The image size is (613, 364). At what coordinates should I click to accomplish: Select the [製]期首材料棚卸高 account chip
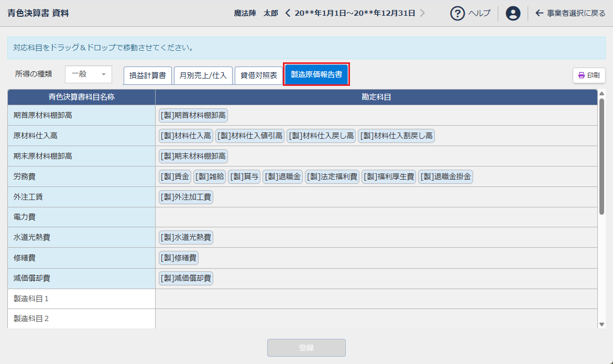coord(193,115)
